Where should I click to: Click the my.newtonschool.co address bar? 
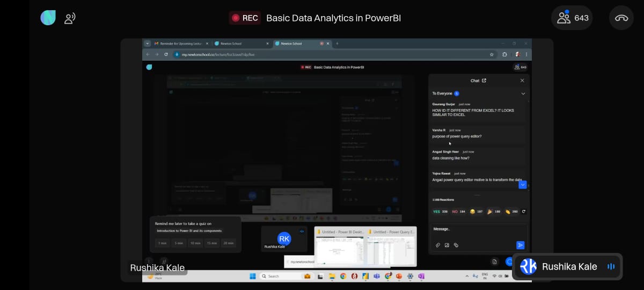[x=333, y=54]
